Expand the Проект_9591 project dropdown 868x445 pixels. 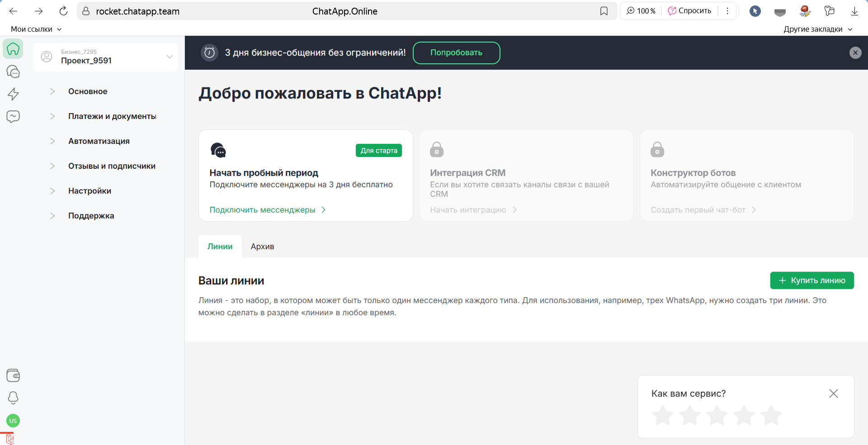170,57
